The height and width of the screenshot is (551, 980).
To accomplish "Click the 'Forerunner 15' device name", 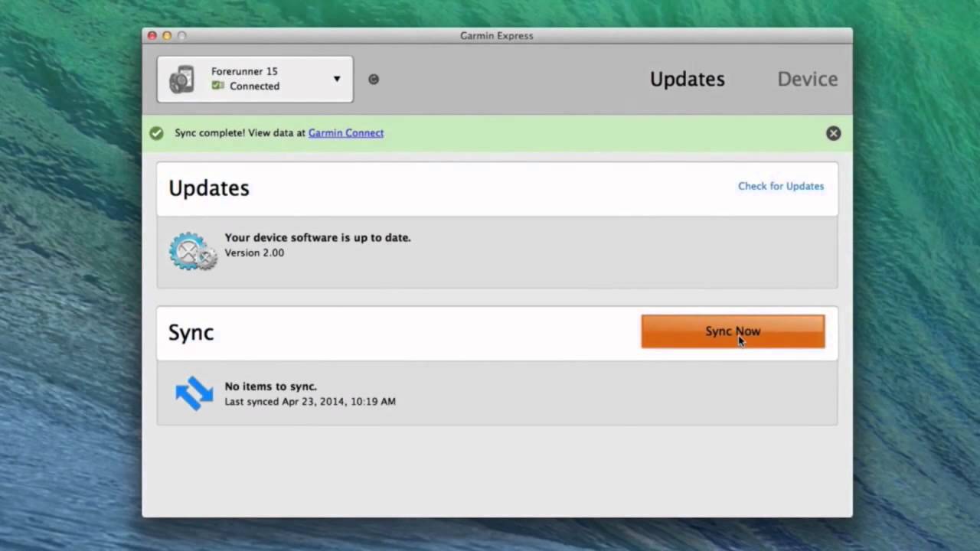I will click(244, 71).
